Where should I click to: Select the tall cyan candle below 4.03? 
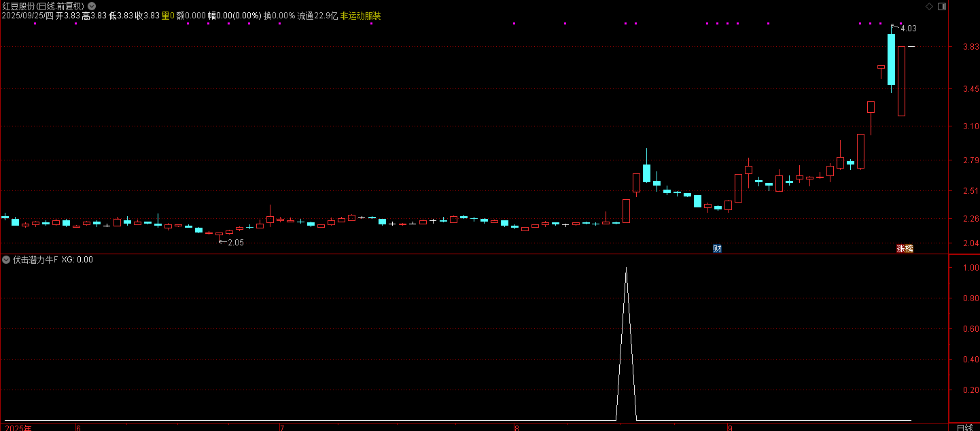click(x=891, y=59)
